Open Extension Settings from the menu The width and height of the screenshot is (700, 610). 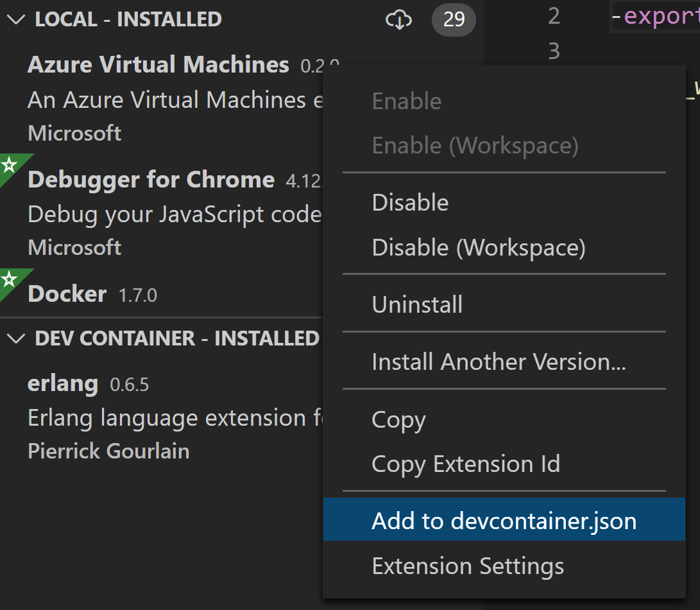coord(468,566)
